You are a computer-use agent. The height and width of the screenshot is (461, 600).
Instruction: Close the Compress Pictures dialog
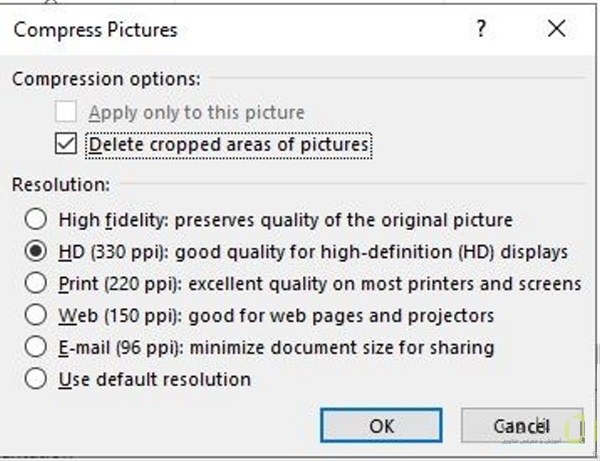point(557,29)
